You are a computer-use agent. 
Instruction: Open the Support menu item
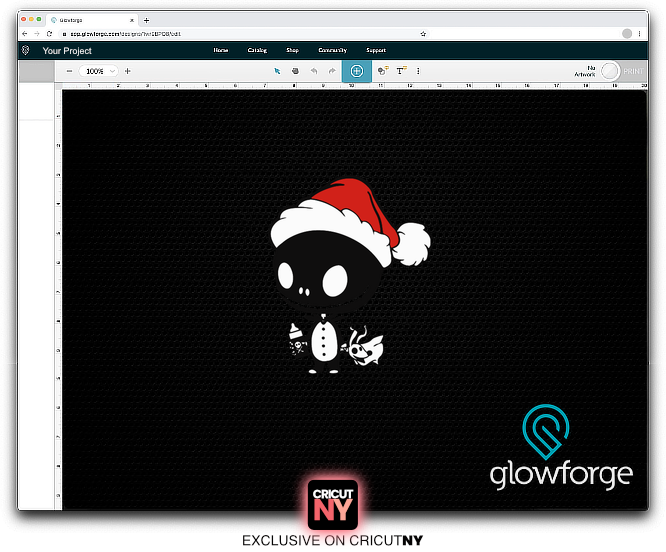click(376, 50)
